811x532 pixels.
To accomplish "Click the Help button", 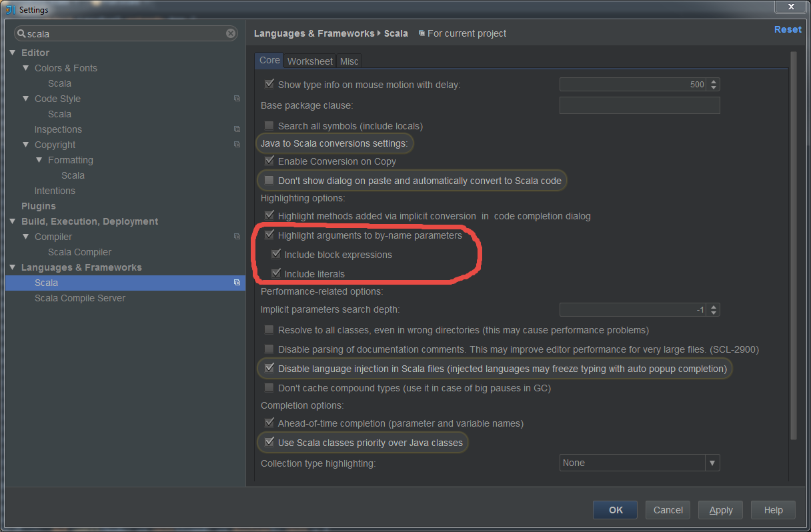I will pos(773,510).
